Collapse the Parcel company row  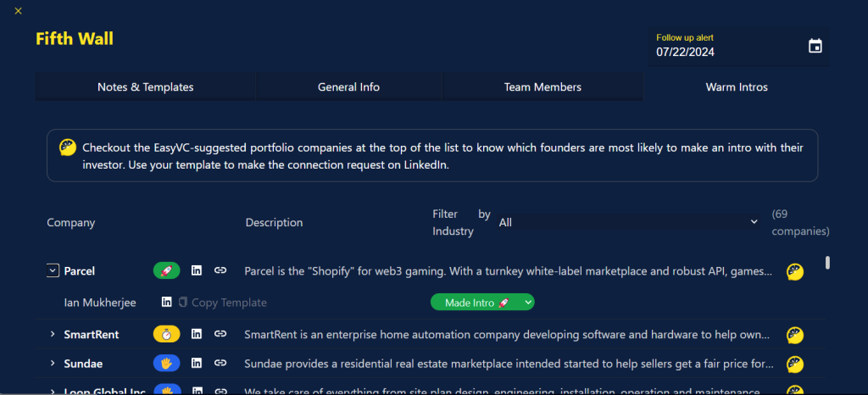click(x=53, y=271)
